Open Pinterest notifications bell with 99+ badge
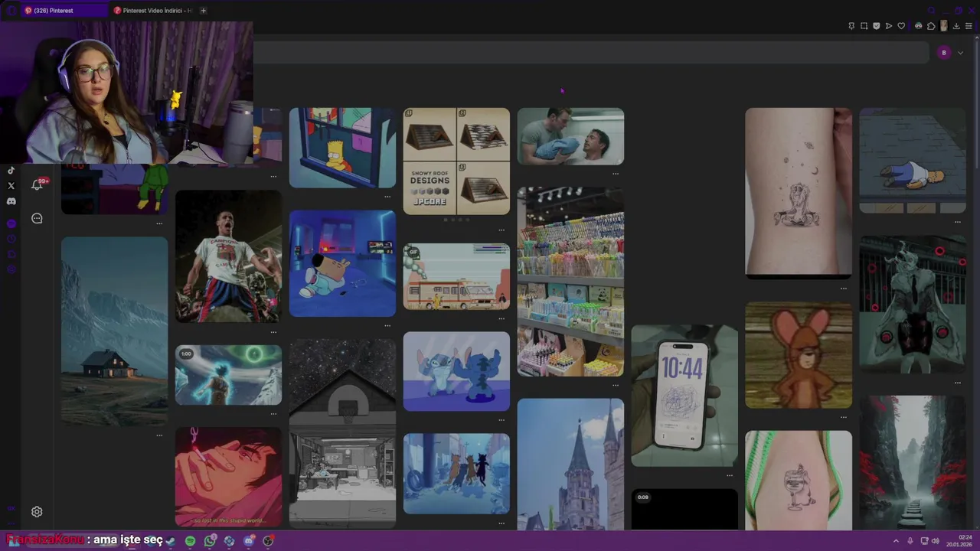Screen dimensions: 980x551 [x=37, y=184]
